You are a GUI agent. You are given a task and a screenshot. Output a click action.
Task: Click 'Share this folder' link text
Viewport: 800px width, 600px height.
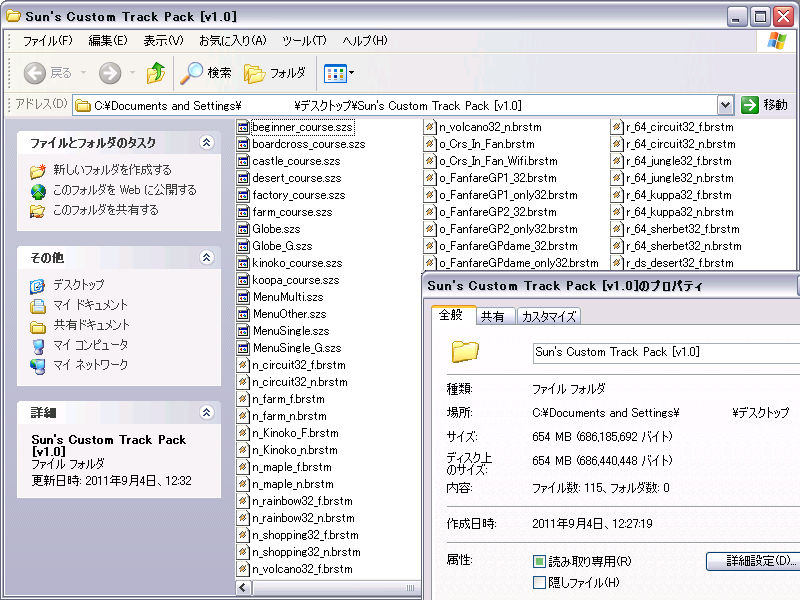pos(106,210)
